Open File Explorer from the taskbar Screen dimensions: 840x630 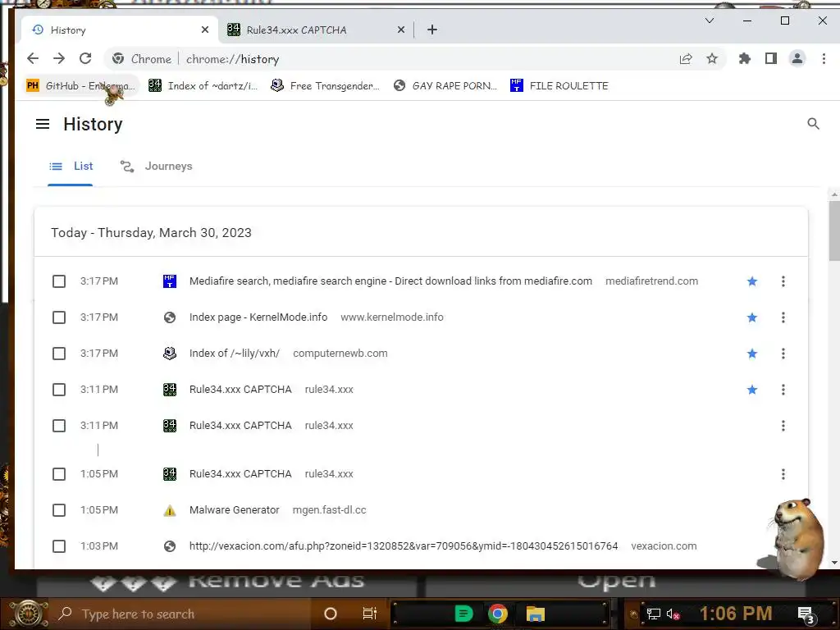pos(535,614)
